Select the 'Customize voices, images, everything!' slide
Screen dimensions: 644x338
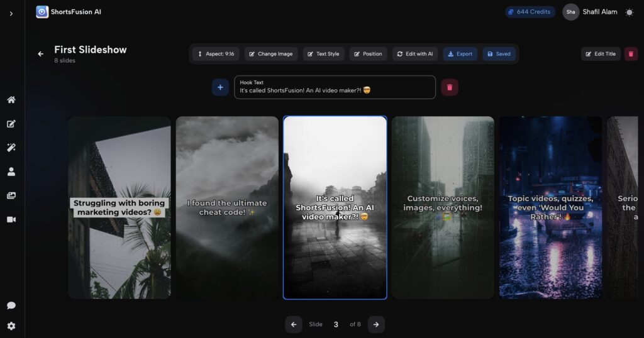tap(443, 207)
